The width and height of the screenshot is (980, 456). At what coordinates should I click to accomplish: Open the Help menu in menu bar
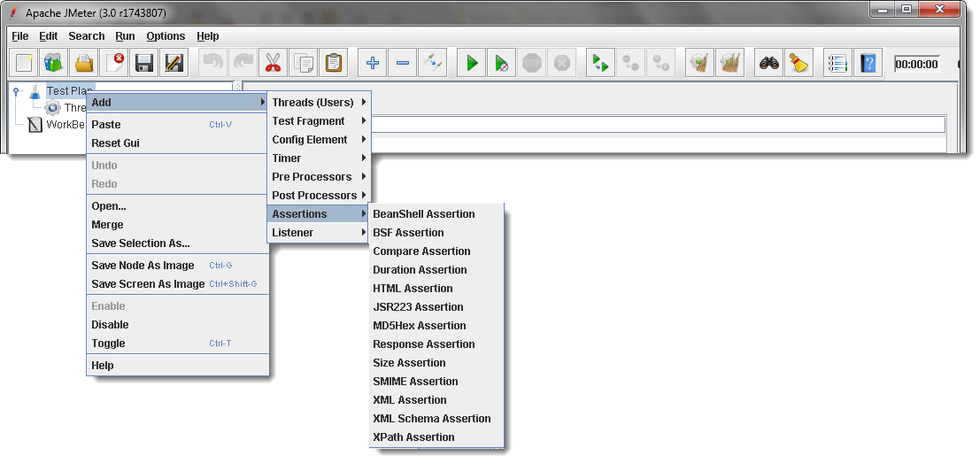pyautogui.click(x=207, y=36)
